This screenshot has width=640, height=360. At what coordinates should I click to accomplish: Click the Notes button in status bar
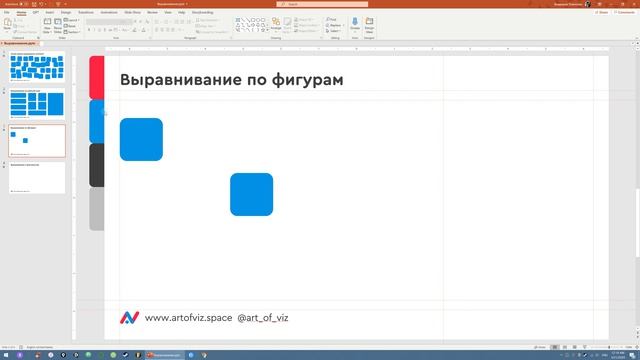(x=540, y=347)
